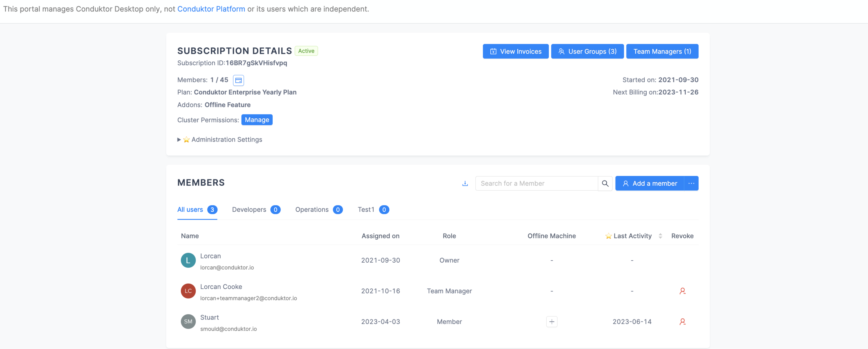The image size is (868, 349).
Task: Add offline machine for Stuart plus button
Action: [552, 322]
